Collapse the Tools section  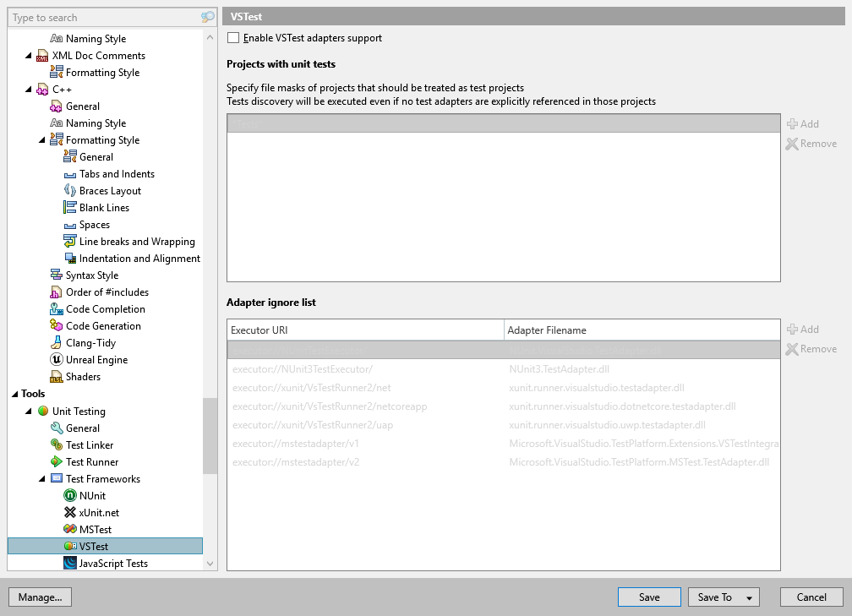(14, 394)
